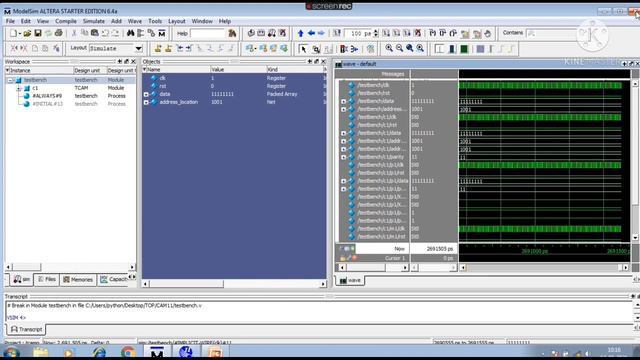Click the Find binoculars icon
This screenshot has height=360, width=640.
130,33
